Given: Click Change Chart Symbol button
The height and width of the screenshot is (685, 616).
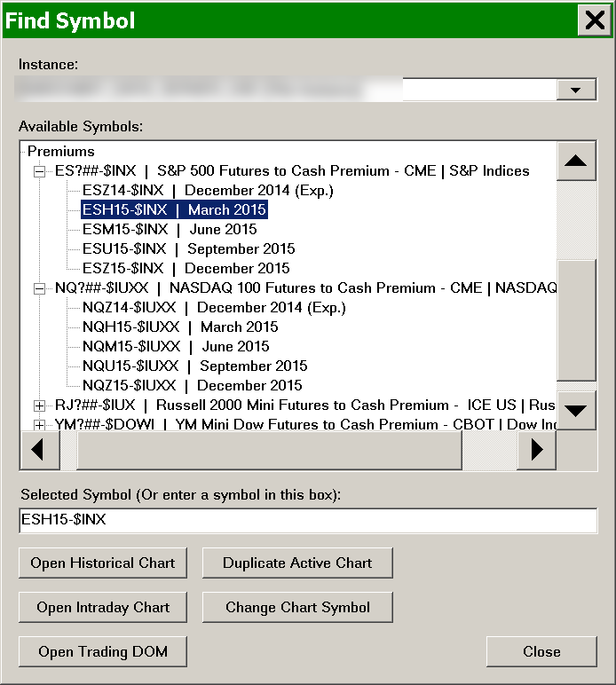Looking at the screenshot, I should click(297, 607).
